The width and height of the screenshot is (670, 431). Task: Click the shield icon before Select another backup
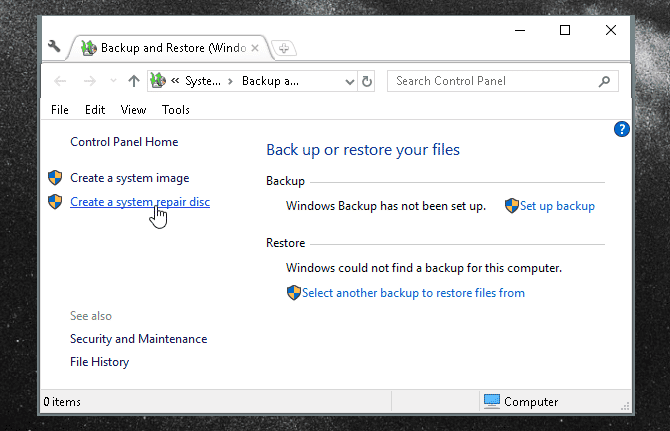click(294, 293)
